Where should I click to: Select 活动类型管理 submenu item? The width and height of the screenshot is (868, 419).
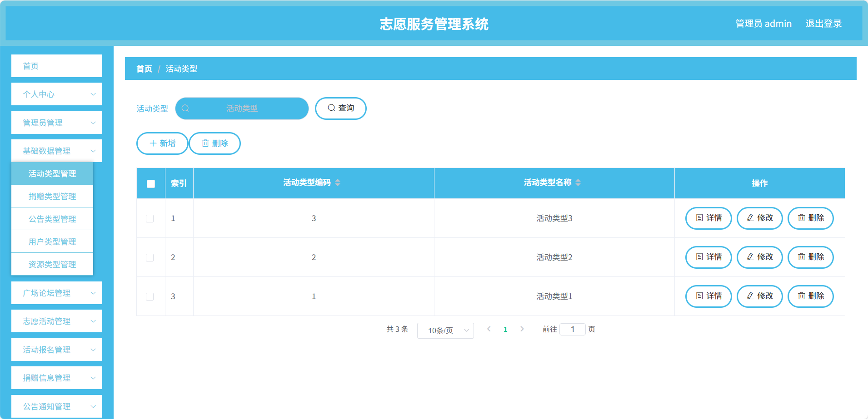point(52,173)
